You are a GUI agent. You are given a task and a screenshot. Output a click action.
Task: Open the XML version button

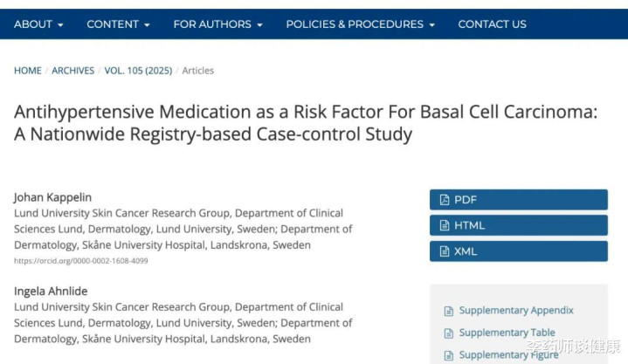[x=518, y=251]
